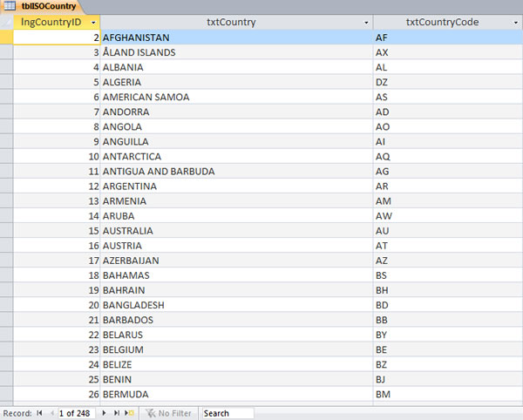
Task: Open txtCountryCode column filter dropdown
Action: pos(514,23)
